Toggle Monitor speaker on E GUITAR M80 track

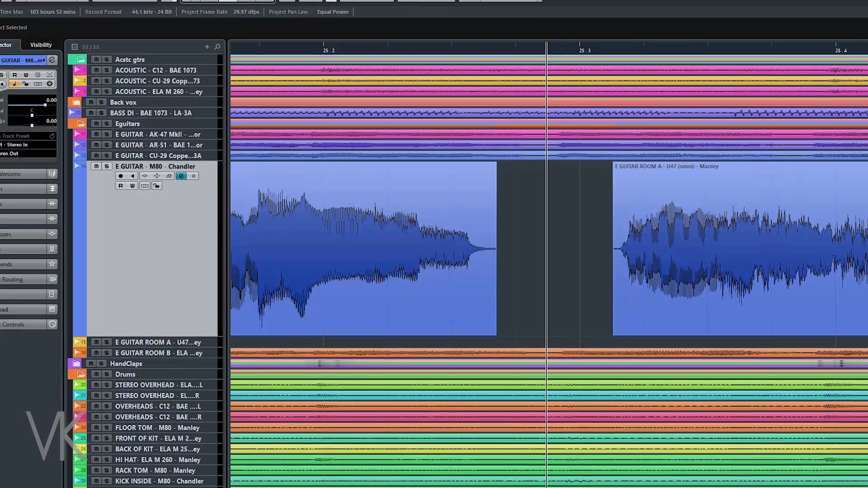coord(132,176)
